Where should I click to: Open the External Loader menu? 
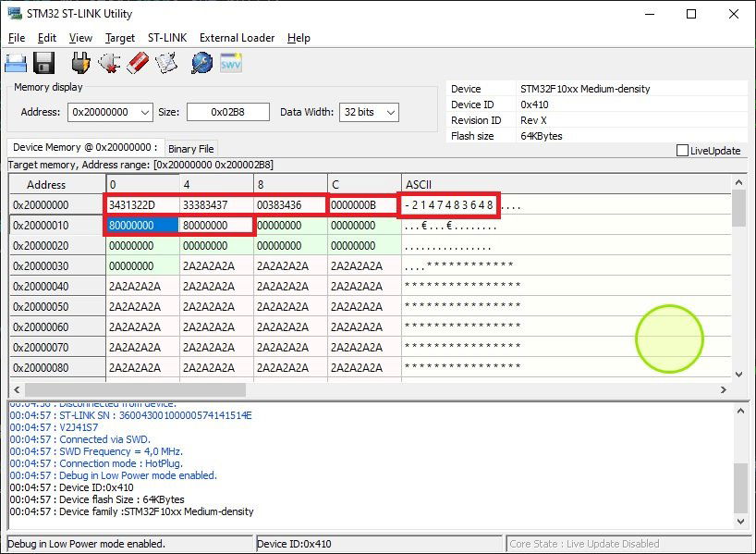coord(237,38)
